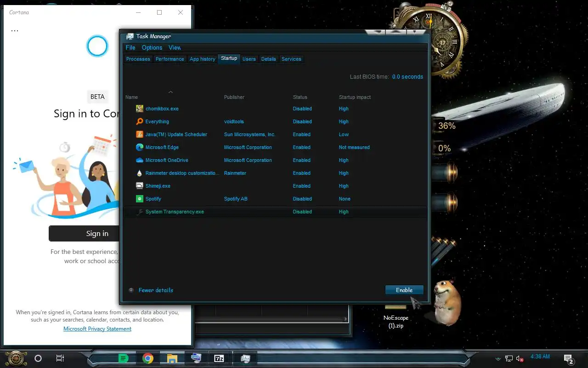Click the Rainmeter publisher cell

tap(235, 173)
